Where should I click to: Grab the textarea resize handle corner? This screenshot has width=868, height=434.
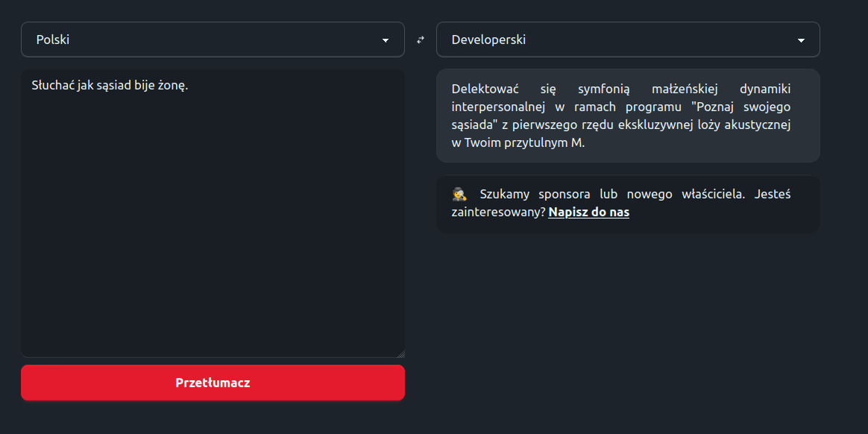coord(401,354)
